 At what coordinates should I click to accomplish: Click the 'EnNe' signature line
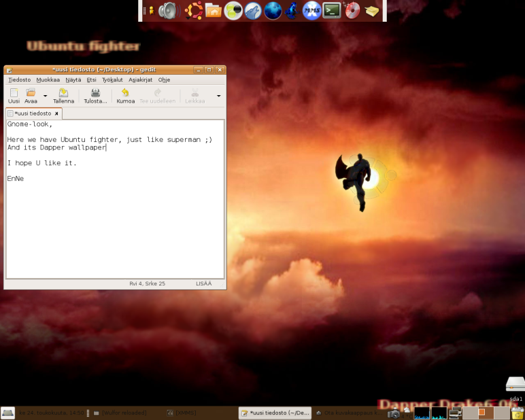pyautogui.click(x=16, y=178)
